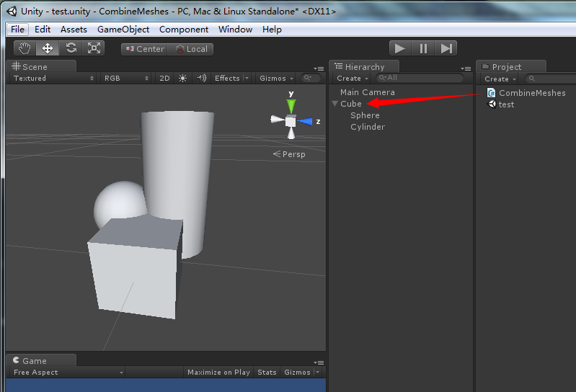Toggle scene Effects button
This screenshot has width=576, height=392.
[227, 78]
